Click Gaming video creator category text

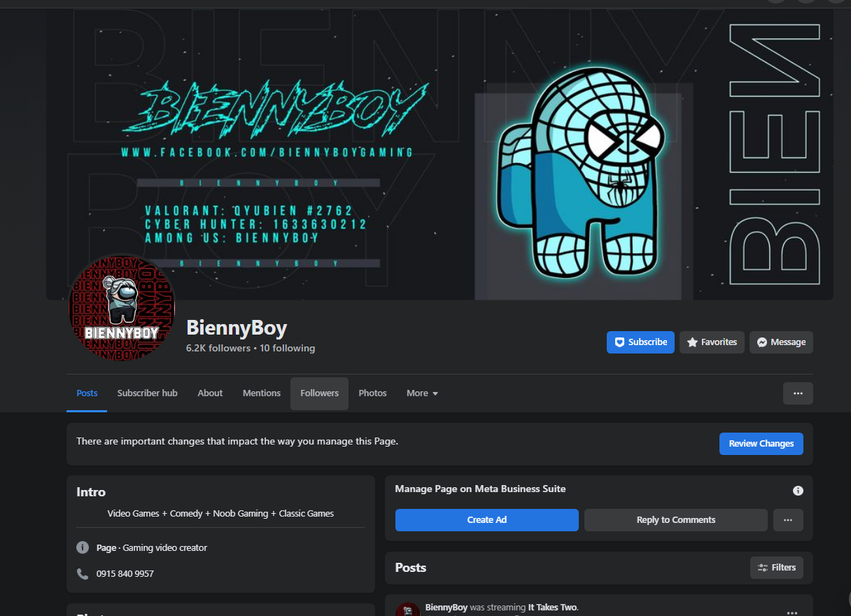pos(165,547)
